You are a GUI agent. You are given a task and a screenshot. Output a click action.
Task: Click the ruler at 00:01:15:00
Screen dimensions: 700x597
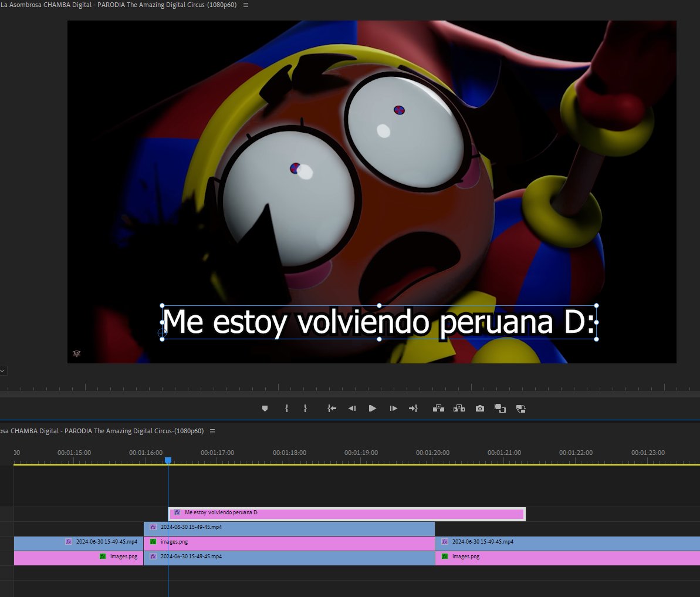74,453
